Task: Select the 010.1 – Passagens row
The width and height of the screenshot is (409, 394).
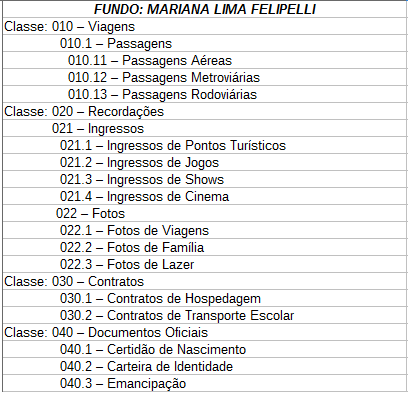Action: point(205,43)
